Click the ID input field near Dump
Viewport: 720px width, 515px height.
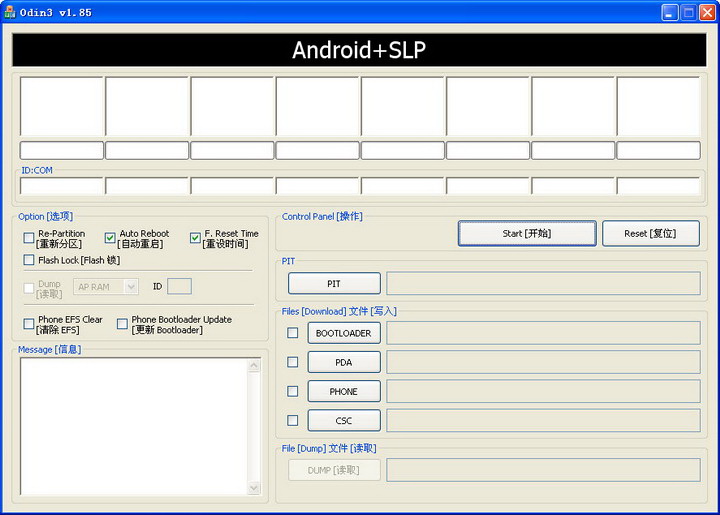(x=180, y=286)
